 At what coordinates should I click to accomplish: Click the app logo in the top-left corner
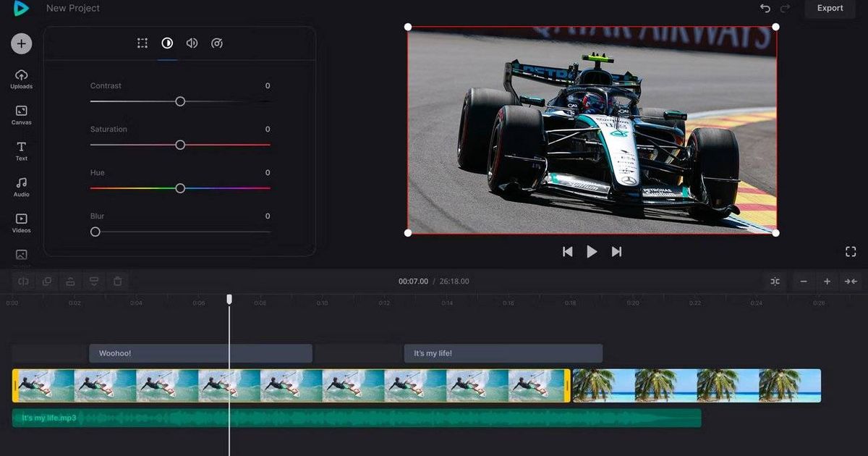[x=21, y=8]
